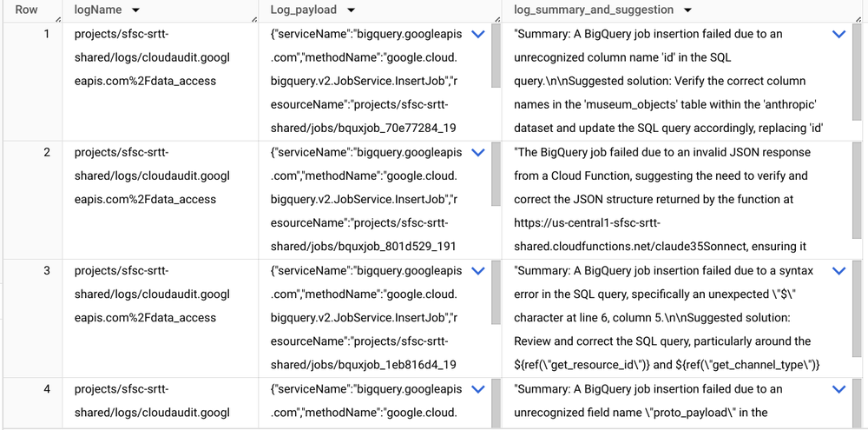Select row 2 logName cell text
The width and height of the screenshot is (868, 430).
(152, 175)
